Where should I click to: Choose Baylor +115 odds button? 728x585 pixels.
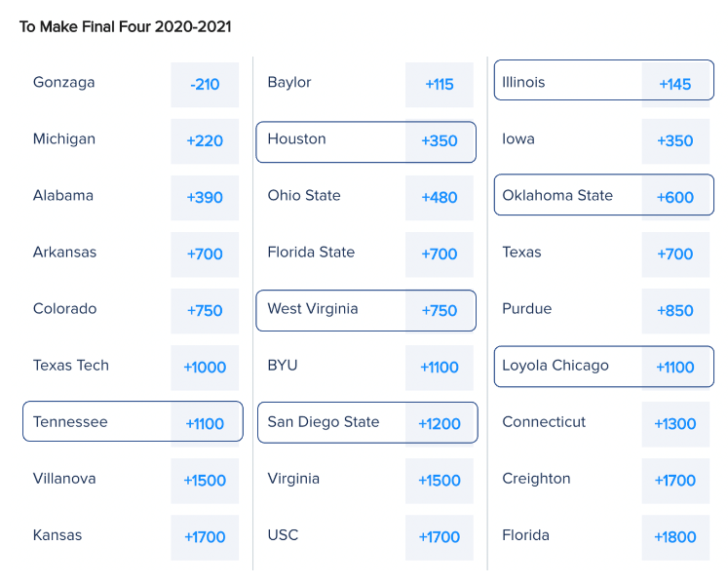tap(440, 85)
